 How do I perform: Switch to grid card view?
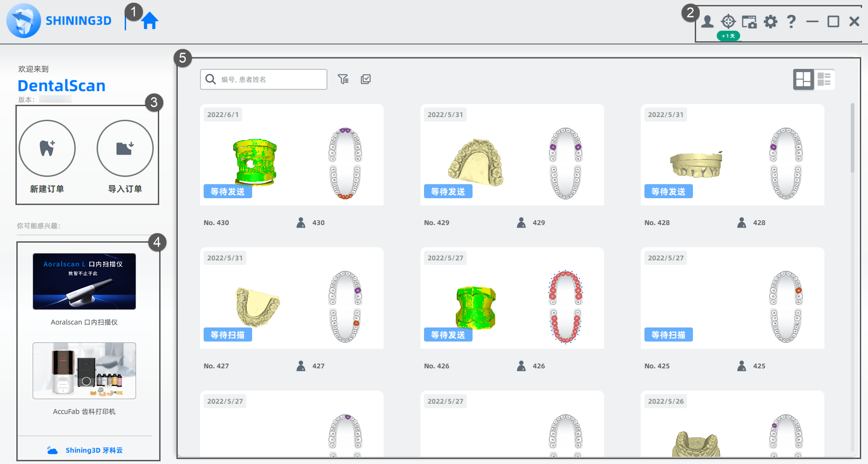804,79
